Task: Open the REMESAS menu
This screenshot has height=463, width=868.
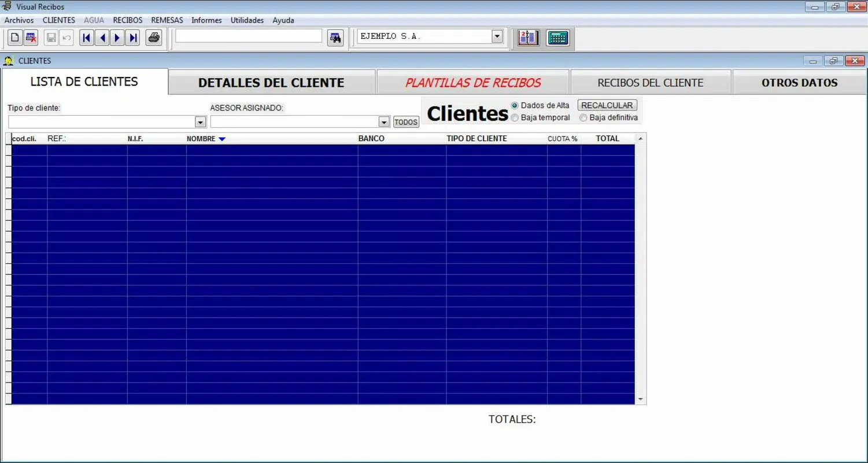Action: point(167,20)
